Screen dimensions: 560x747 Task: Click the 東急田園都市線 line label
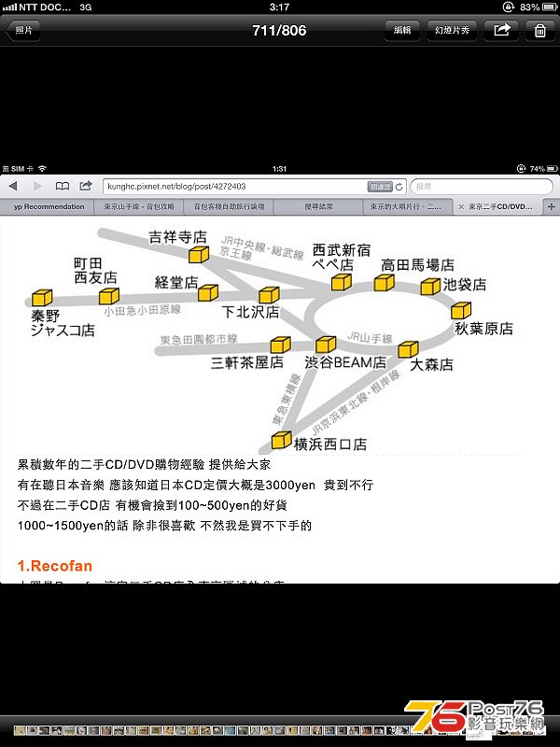199,339
